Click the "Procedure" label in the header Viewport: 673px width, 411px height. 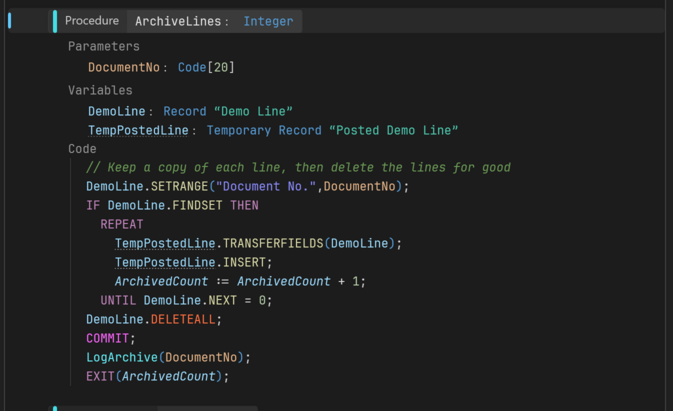point(92,21)
